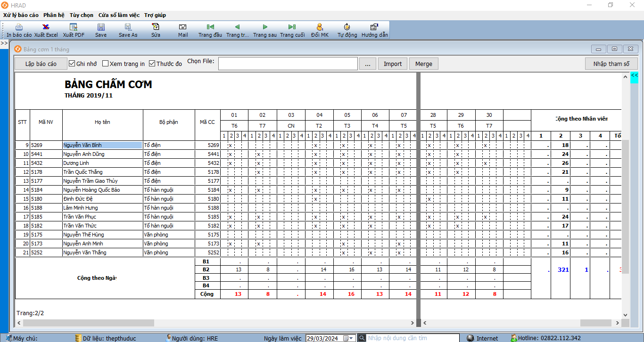Click the Lập báo cáo button
Screen dimensions: 644x342
[41, 64]
